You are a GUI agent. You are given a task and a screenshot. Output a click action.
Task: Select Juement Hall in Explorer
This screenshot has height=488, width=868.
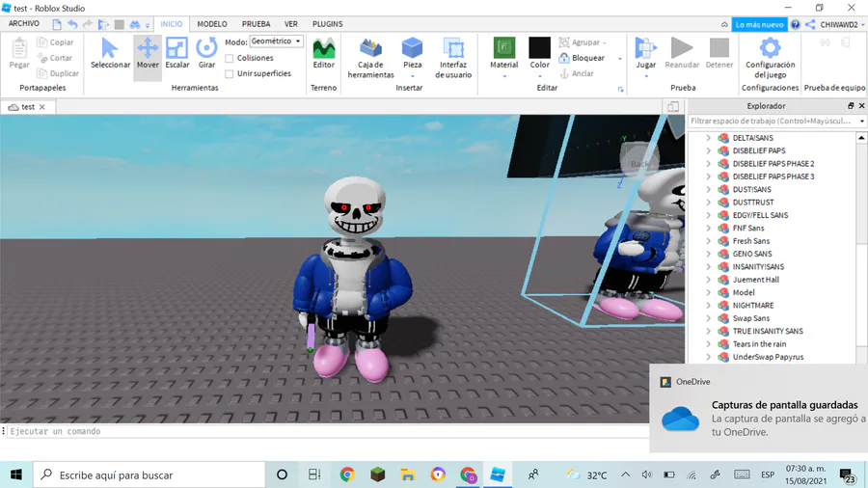(755, 280)
